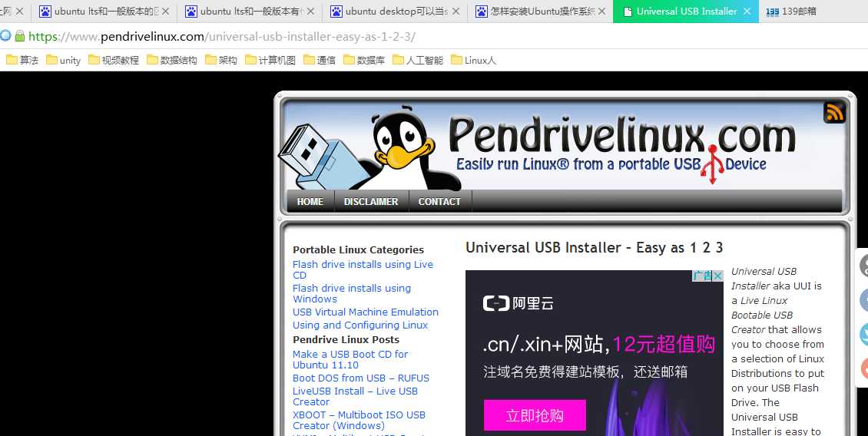Screen dimensions: 868x436
Task: Open the 计算机图 bookmark folder
Action: 270,61
